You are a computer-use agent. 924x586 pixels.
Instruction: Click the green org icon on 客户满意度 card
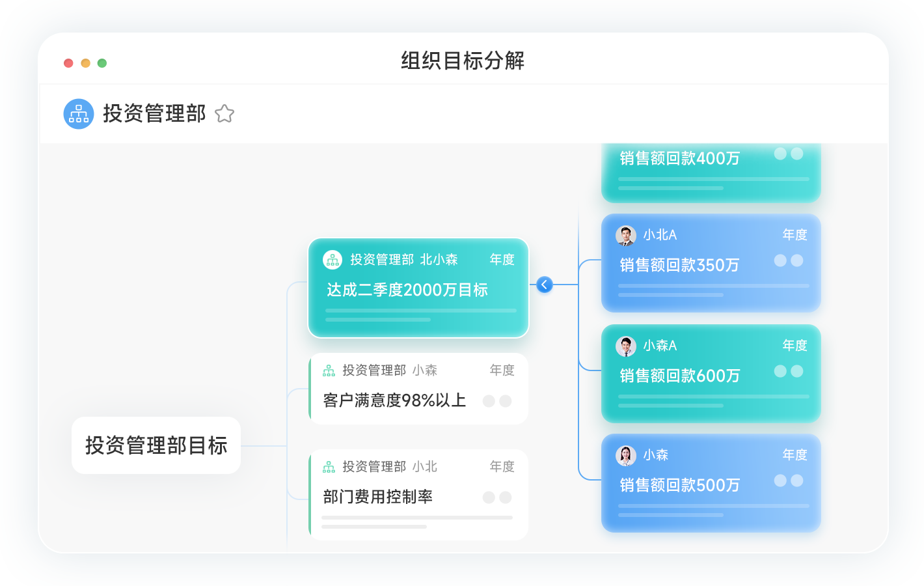(329, 370)
